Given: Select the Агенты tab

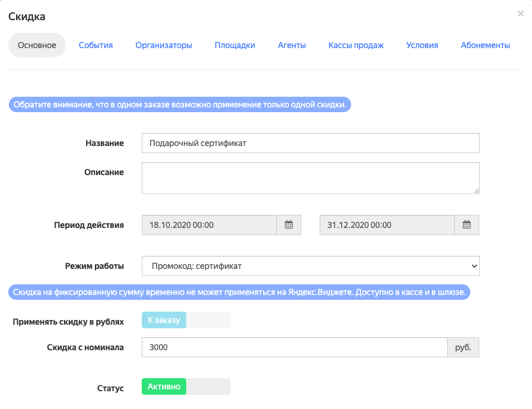Looking at the screenshot, I should point(292,45).
